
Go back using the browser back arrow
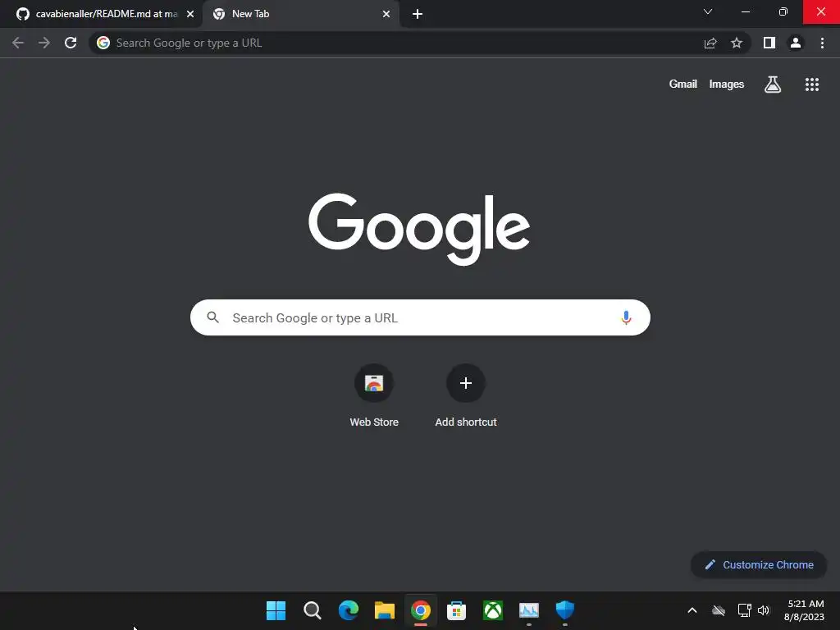coord(18,43)
